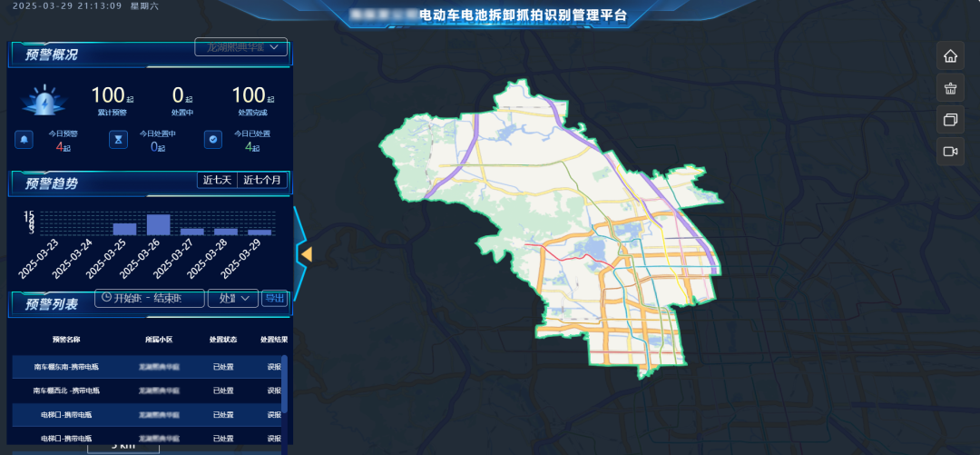Click the 导出 export button
The height and width of the screenshot is (455, 980).
tap(274, 299)
